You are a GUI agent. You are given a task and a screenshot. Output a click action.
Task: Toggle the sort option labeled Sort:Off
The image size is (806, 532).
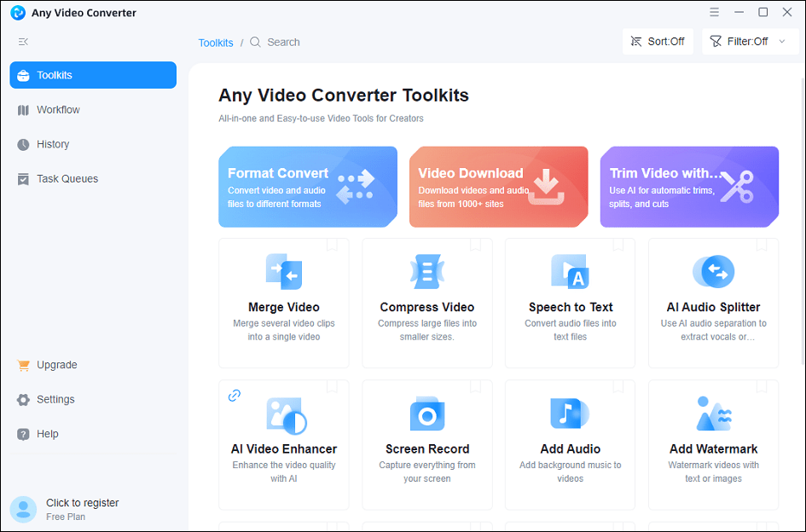(x=657, y=41)
